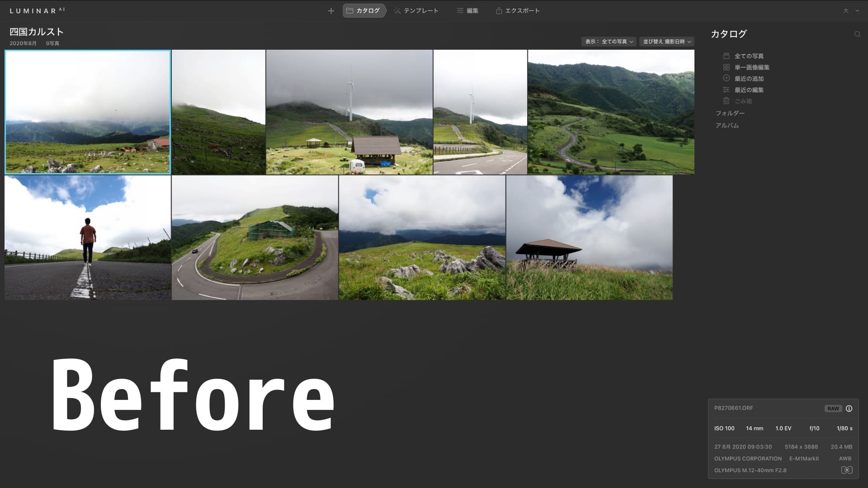Select the man walking on road thumbnail
Image resolution: width=868 pixels, height=488 pixels.
(88, 238)
